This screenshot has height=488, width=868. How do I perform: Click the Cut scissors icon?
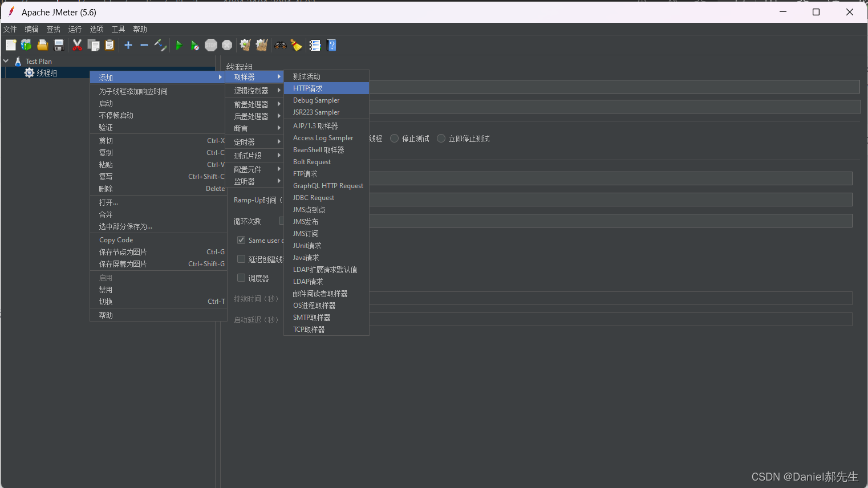[x=77, y=45]
